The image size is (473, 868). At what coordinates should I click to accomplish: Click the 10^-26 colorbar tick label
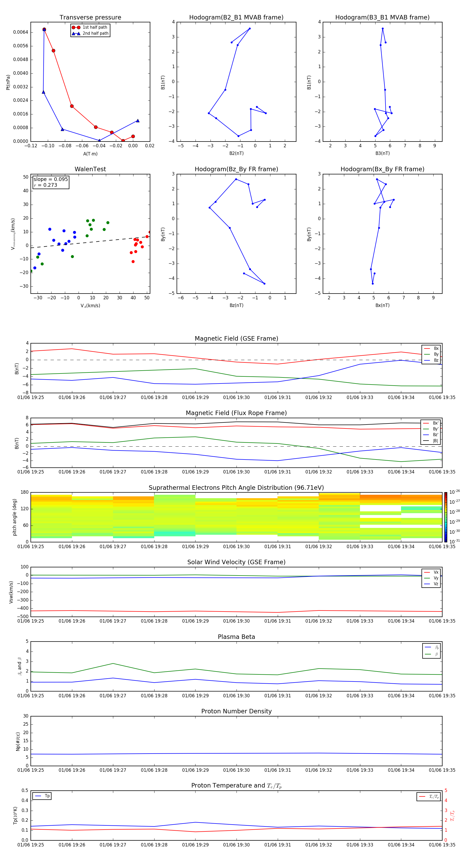click(454, 492)
